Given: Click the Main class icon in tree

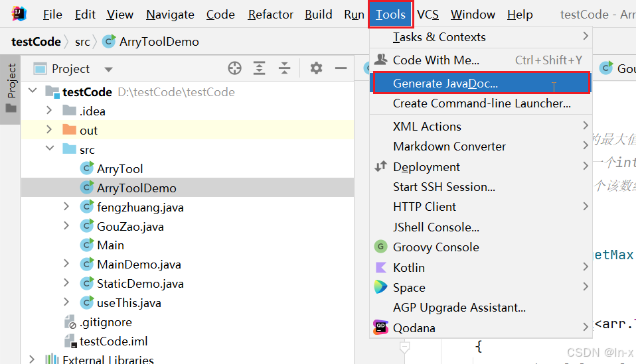Looking at the screenshot, I should (87, 245).
